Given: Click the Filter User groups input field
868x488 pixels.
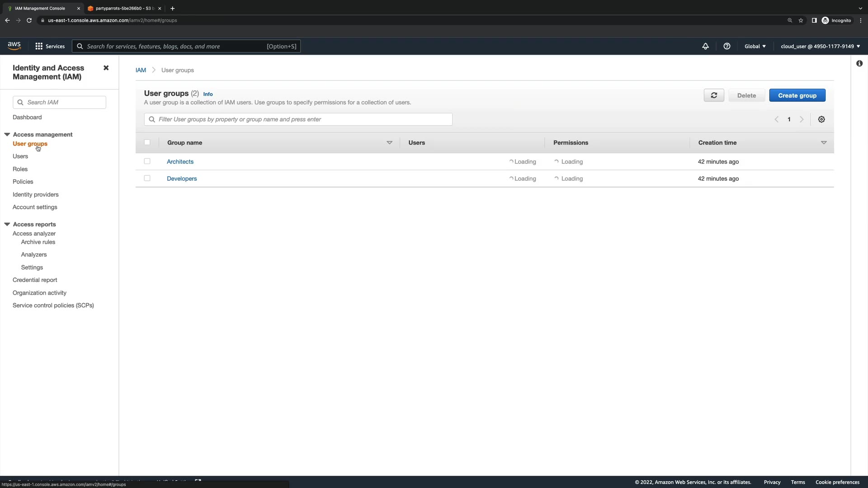Looking at the screenshot, I should pyautogui.click(x=298, y=119).
